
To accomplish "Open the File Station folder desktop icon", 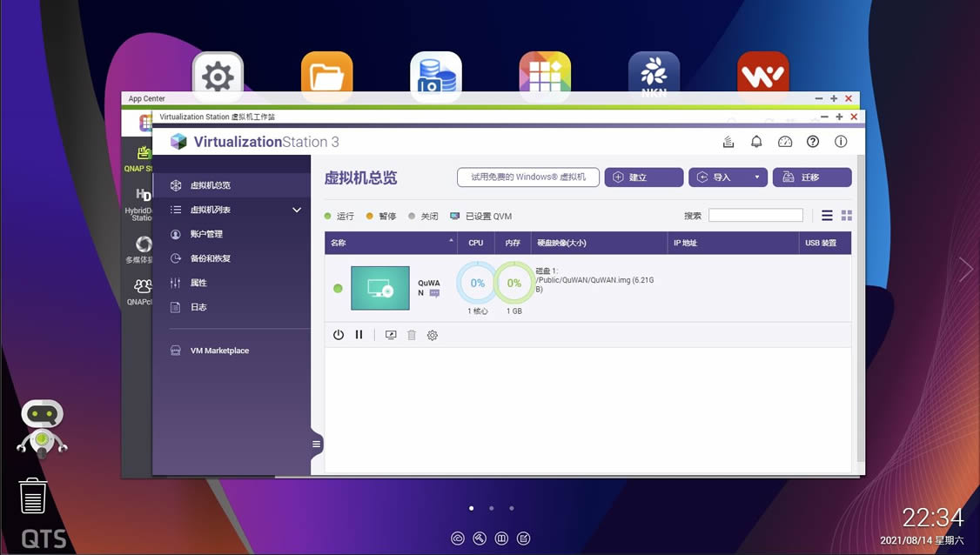I will click(x=327, y=77).
